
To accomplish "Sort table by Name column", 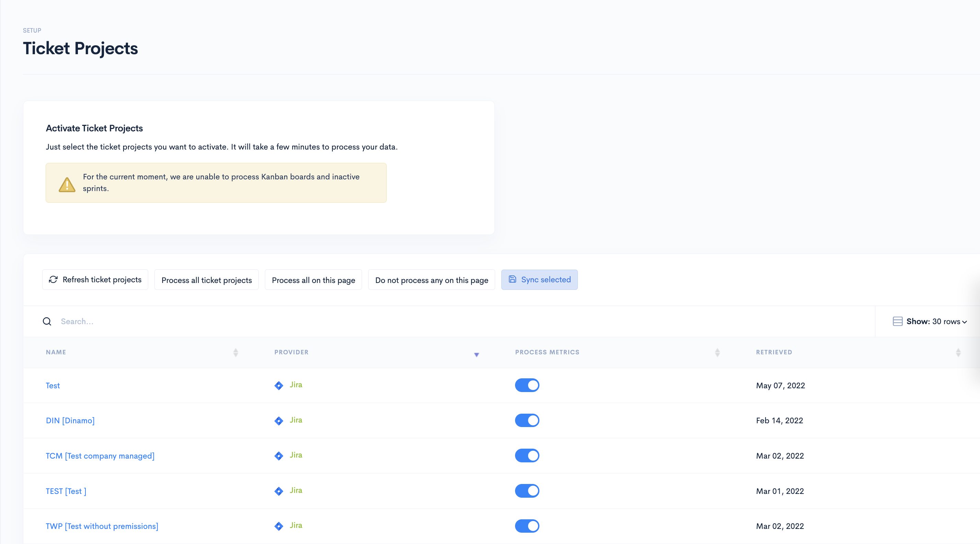I will (235, 352).
